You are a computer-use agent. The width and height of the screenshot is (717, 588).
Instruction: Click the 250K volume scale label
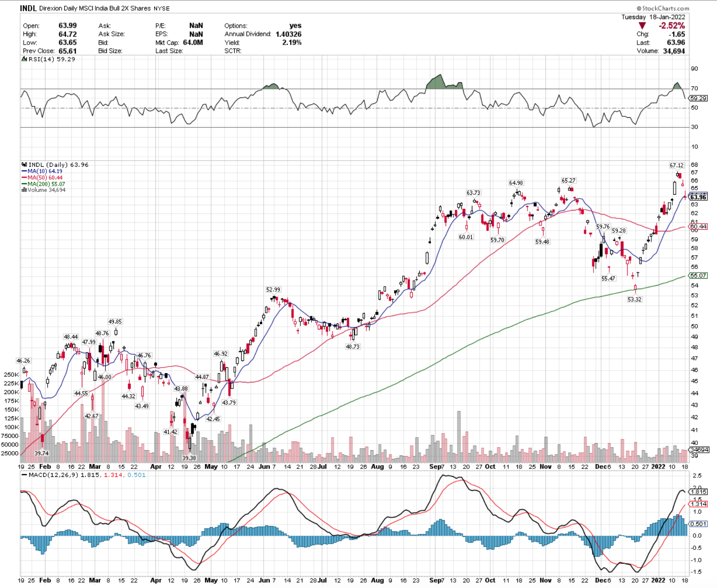tap(11, 374)
